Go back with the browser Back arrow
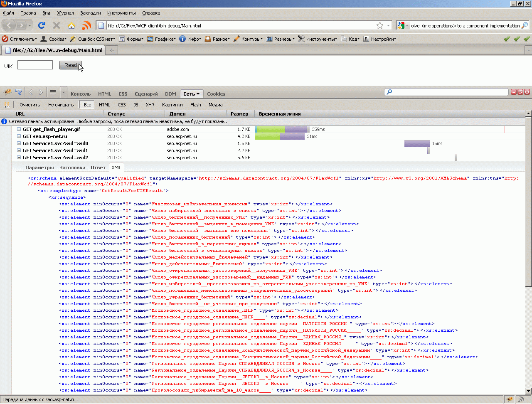 point(9,25)
